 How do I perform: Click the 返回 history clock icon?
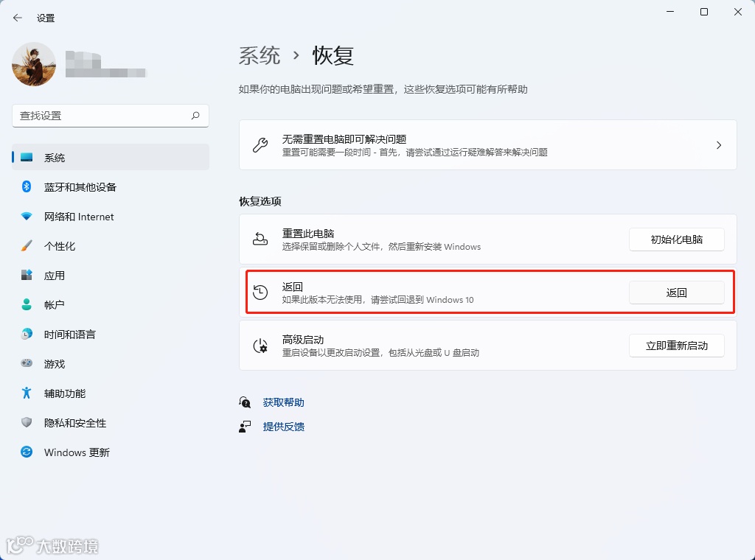pyautogui.click(x=260, y=292)
